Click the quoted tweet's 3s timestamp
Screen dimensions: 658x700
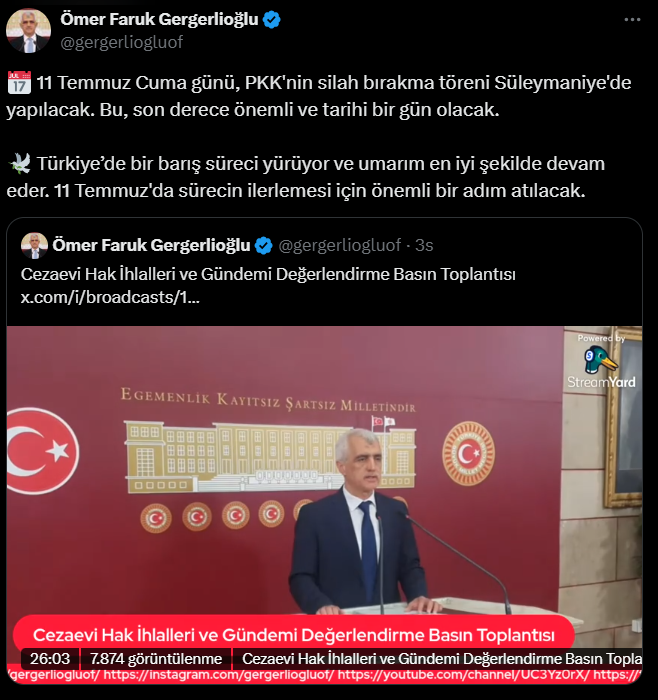(424, 245)
